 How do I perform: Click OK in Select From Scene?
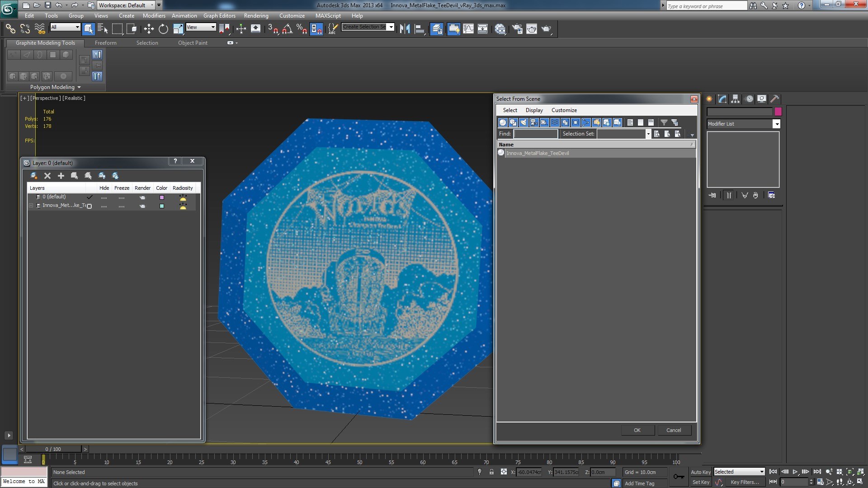pos(637,430)
